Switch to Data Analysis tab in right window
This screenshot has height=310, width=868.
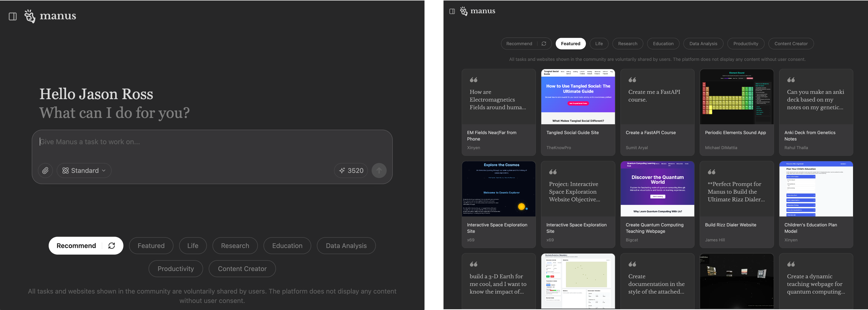pyautogui.click(x=703, y=44)
